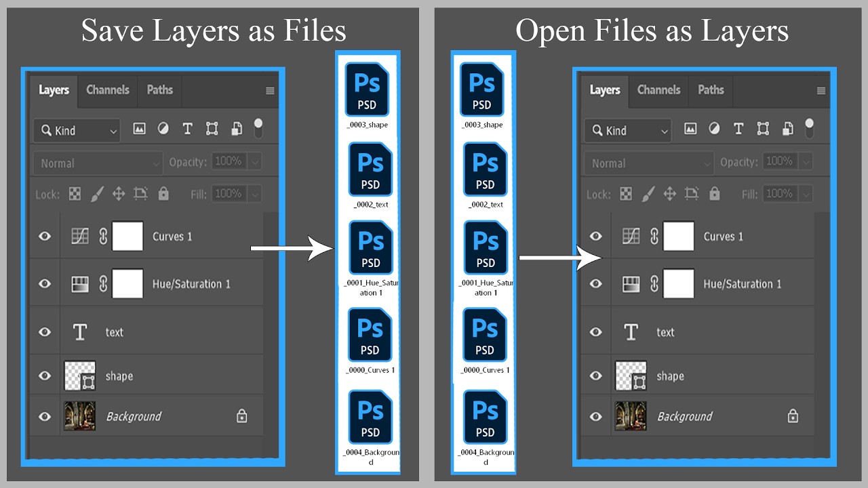Turn layer filtering off in Open Files panel
The height and width of the screenshot is (488, 868).
click(810, 128)
